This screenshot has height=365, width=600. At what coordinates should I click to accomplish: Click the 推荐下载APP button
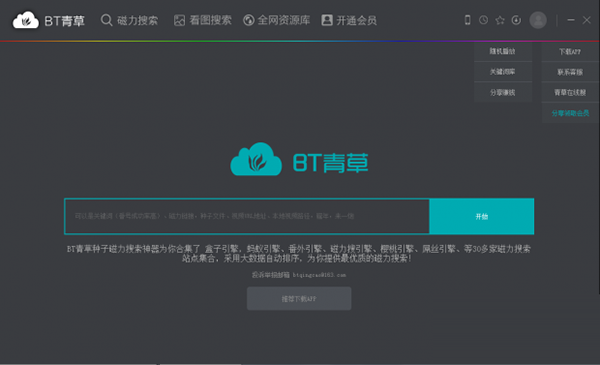299,298
